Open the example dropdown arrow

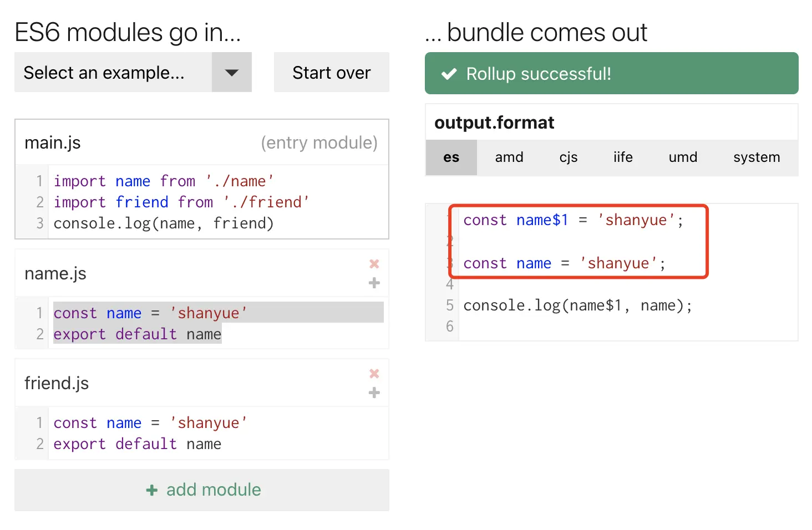pos(232,73)
